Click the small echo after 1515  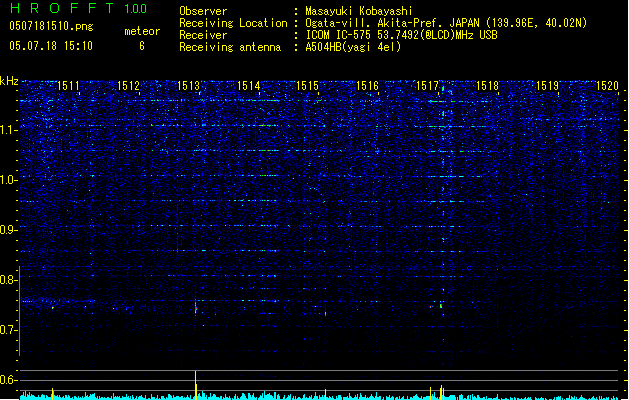click(325, 313)
